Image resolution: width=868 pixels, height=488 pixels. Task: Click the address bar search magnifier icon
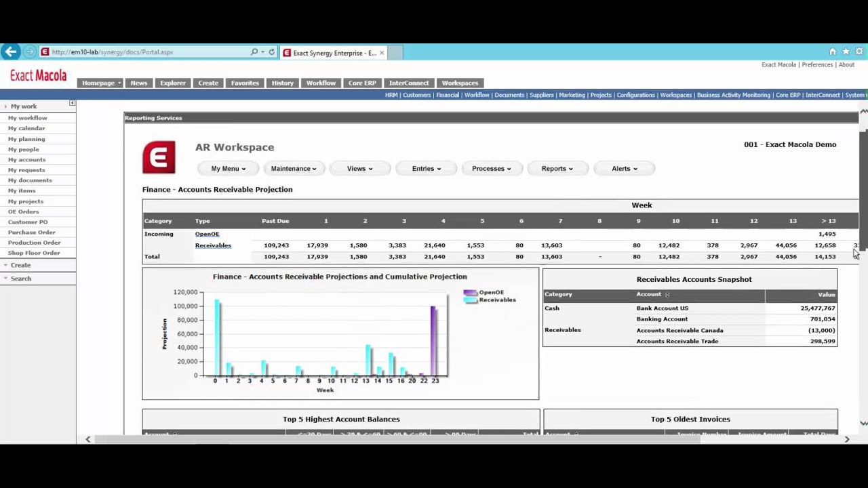point(254,52)
